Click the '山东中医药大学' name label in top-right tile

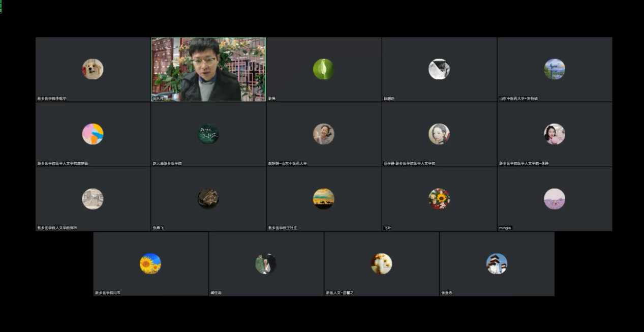[518, 99]
